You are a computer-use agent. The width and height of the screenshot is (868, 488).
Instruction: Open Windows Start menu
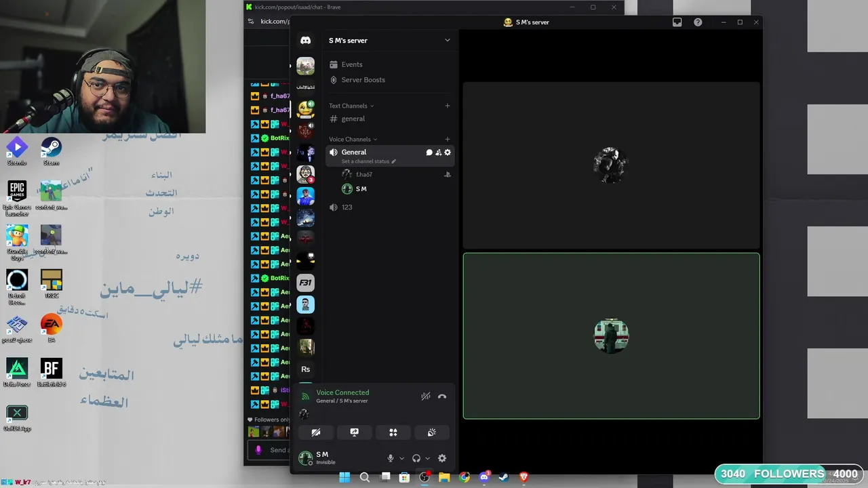point(344,477)
